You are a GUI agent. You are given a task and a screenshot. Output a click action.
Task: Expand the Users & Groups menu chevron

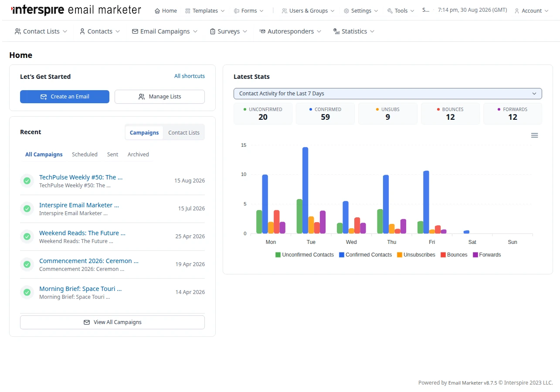coord(333,11)
